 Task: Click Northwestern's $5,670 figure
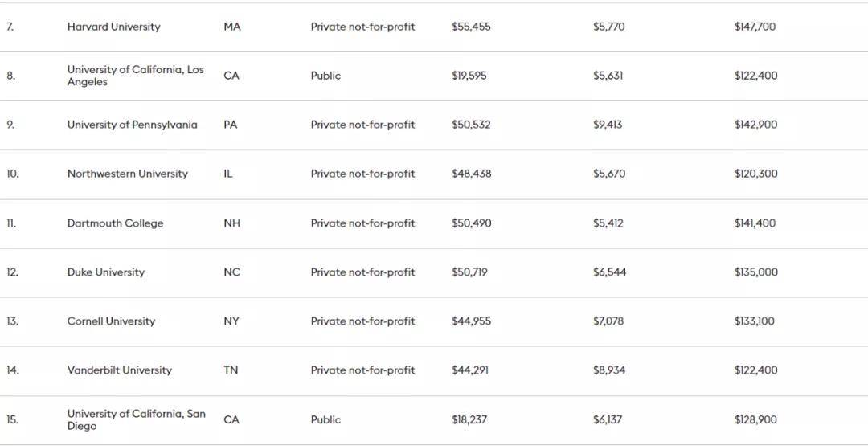point(609,174)
